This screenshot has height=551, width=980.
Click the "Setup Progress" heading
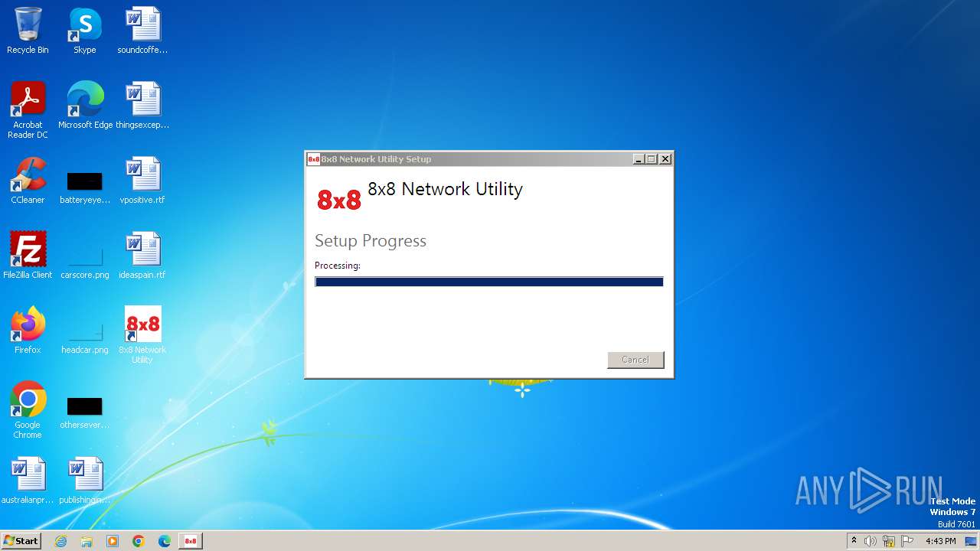[371, 241]
